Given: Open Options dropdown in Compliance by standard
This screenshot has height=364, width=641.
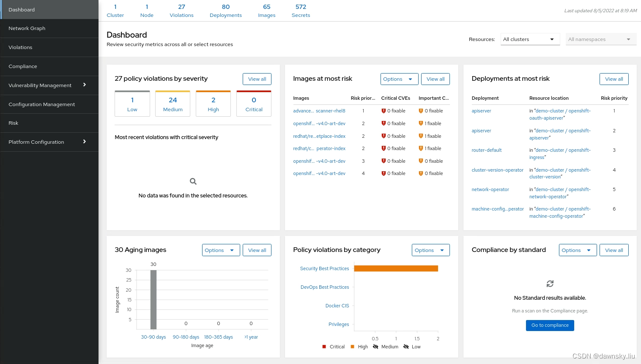Looking at the screenshot, I should (x=578, y=250).
